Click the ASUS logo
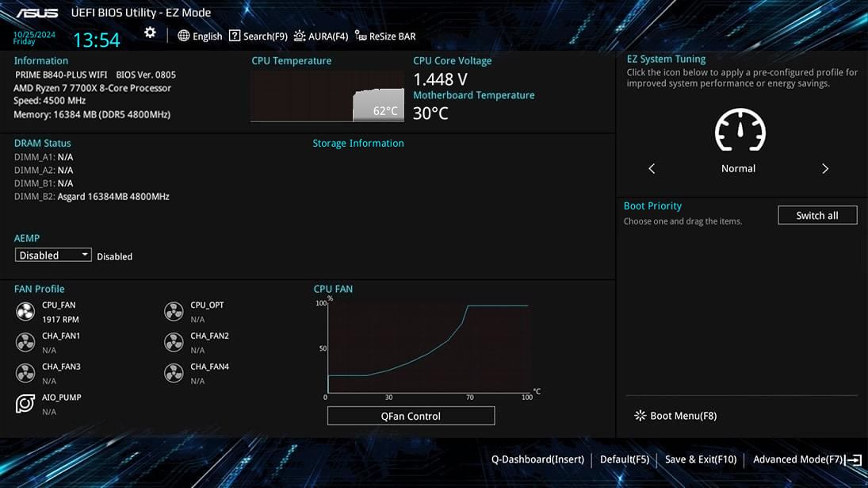The image size is (868, 488). [x=37, y=13]
